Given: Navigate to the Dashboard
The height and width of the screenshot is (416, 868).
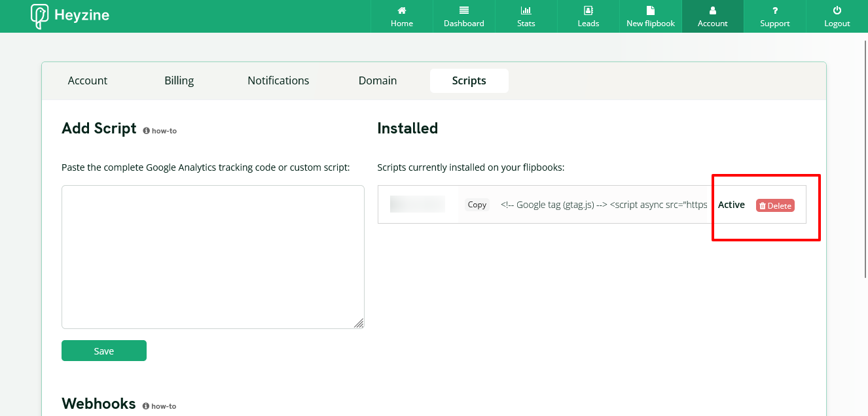Looking at the screenshot, I should (x=463, y=16).
